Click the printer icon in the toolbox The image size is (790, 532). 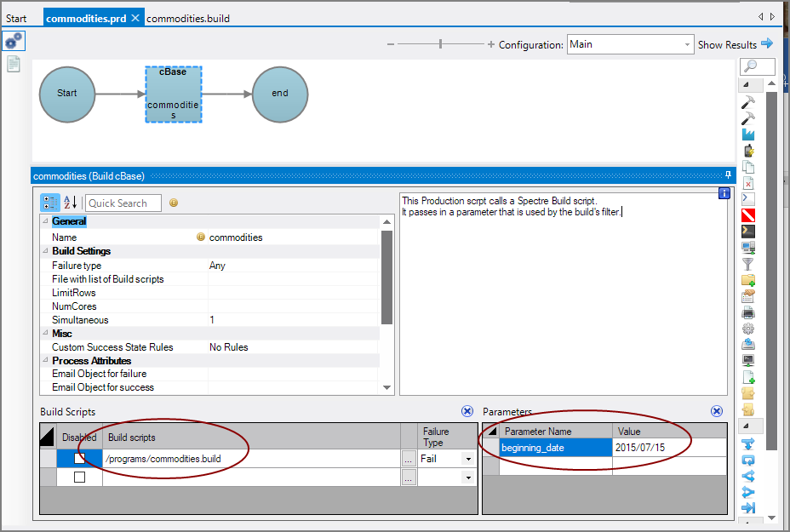click(x=748, y=313)
